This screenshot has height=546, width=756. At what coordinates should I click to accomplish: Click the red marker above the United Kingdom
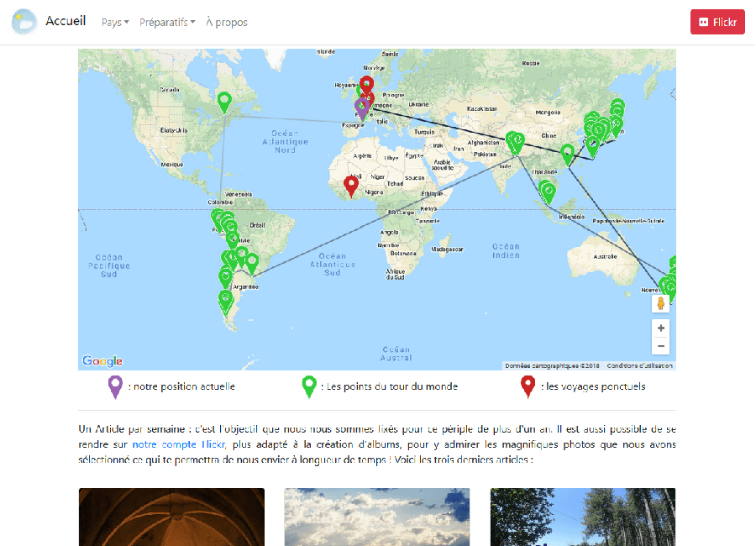pyautogui.click(x=366, y=84)
